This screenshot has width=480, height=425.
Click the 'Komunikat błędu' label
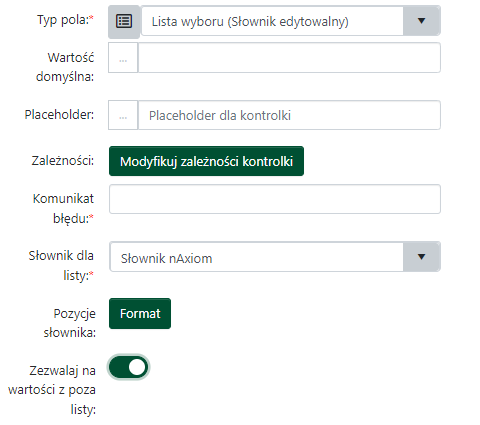tap(64, 208)
